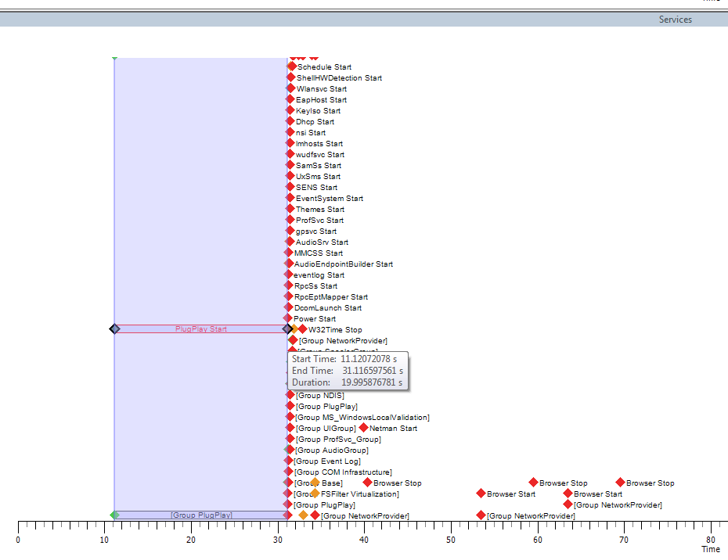Select the SENS Start event marker
This screenshot has width=728, height=560.
pos(290,187)
